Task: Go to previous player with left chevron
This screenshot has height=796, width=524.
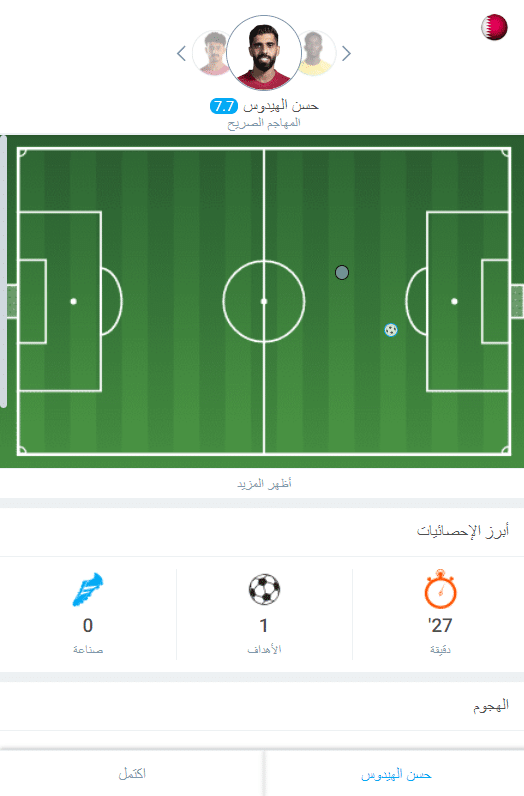Action: pos(181,53)
